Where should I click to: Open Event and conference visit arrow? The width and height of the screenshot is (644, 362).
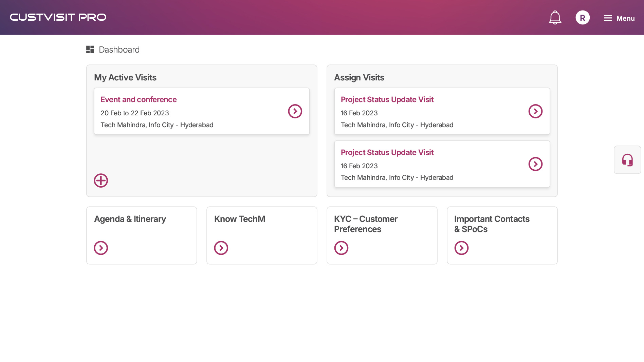[295, 111]
